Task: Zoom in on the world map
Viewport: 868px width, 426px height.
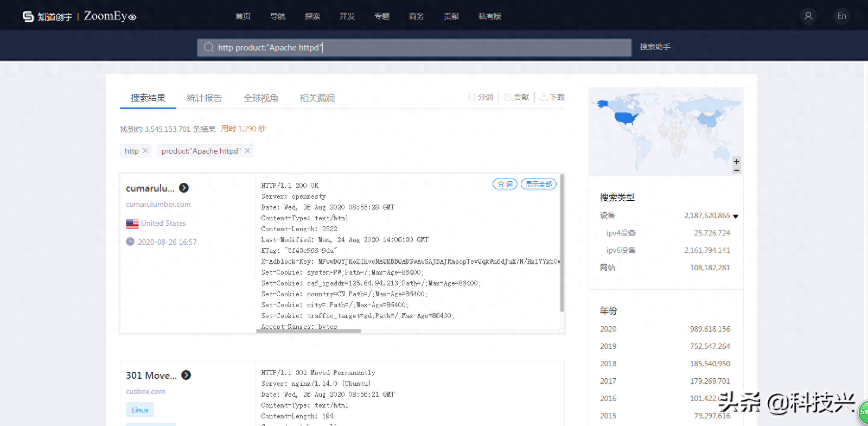Action: pos(736,162)
